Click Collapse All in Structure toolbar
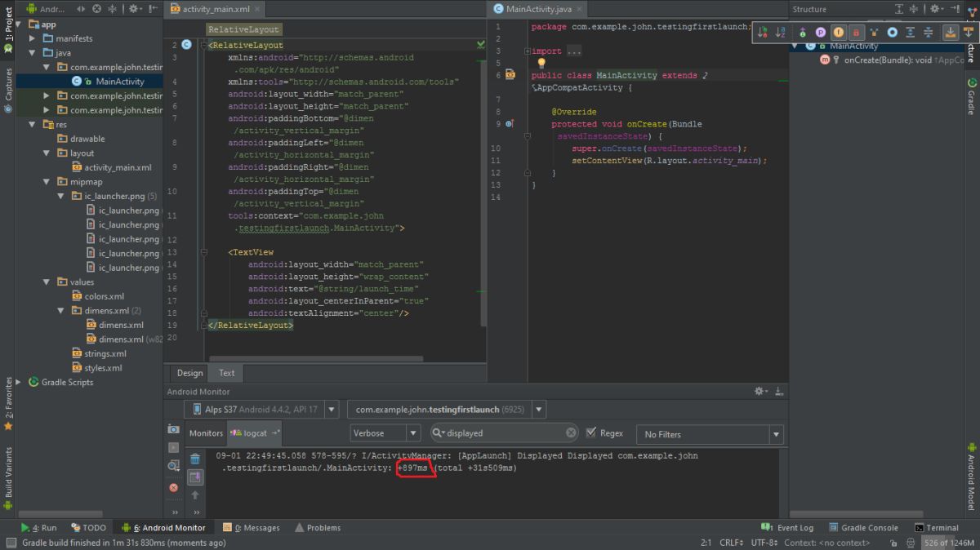980x550 pixels. click(928, 32)
